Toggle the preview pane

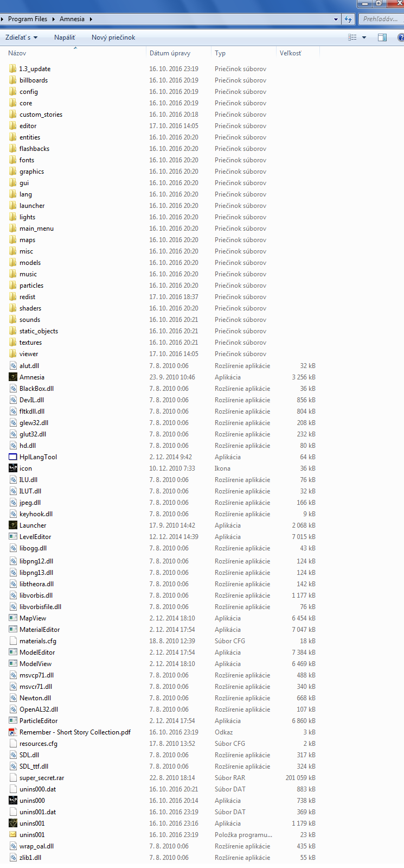tap(382, 37)
